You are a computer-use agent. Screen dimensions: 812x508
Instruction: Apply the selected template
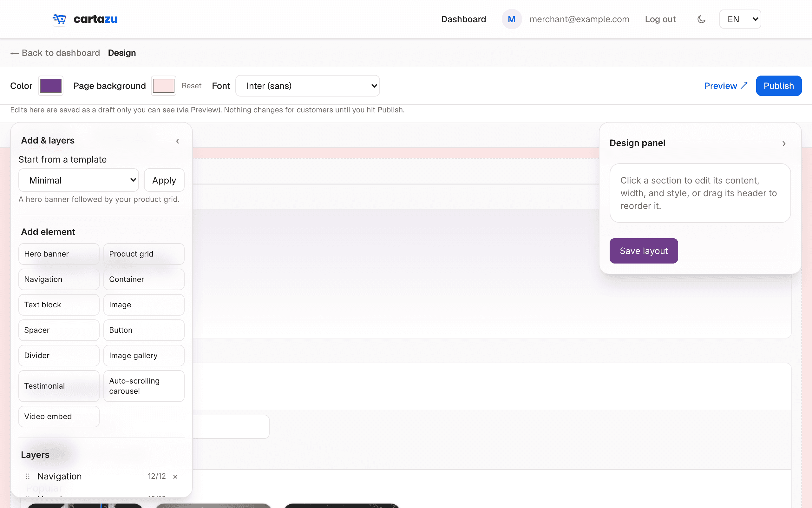pos(164,180)
